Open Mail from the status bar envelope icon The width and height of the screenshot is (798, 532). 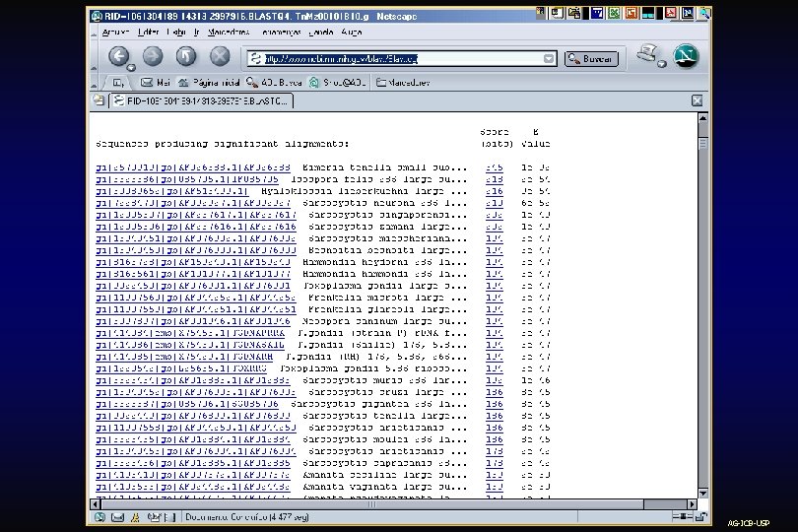click(x=117, y=517)
